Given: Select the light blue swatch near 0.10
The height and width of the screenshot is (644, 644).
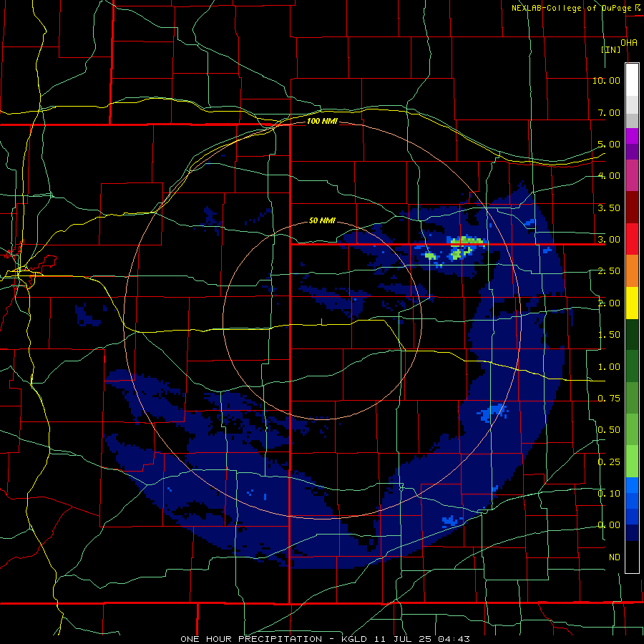Looking at the screenshot, I should 632,485.
